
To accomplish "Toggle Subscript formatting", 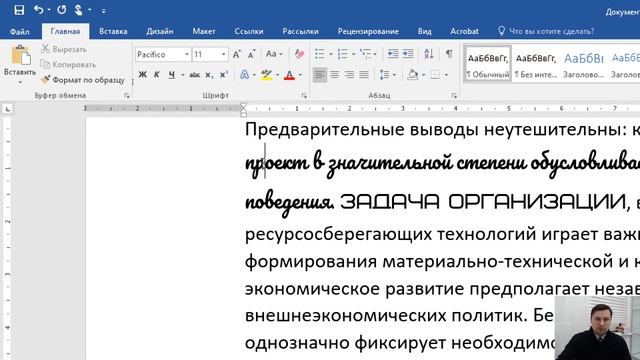I will [x=209, y=75].
